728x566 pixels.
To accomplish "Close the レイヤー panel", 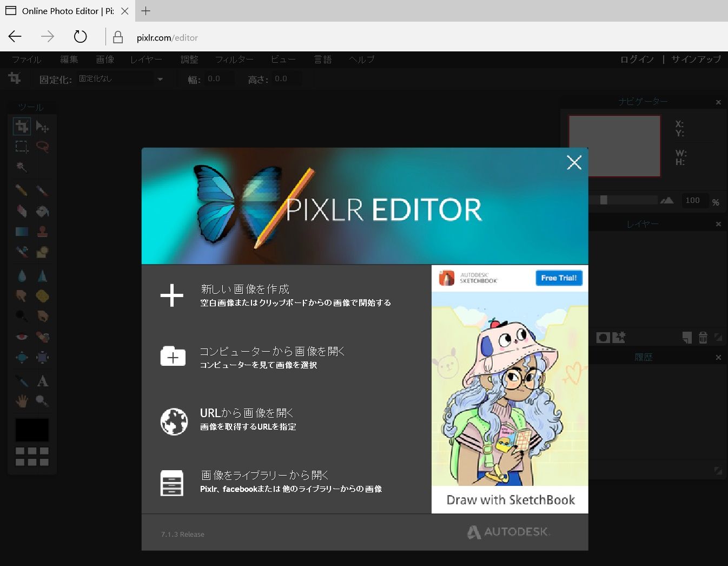I will click(718, 224).
